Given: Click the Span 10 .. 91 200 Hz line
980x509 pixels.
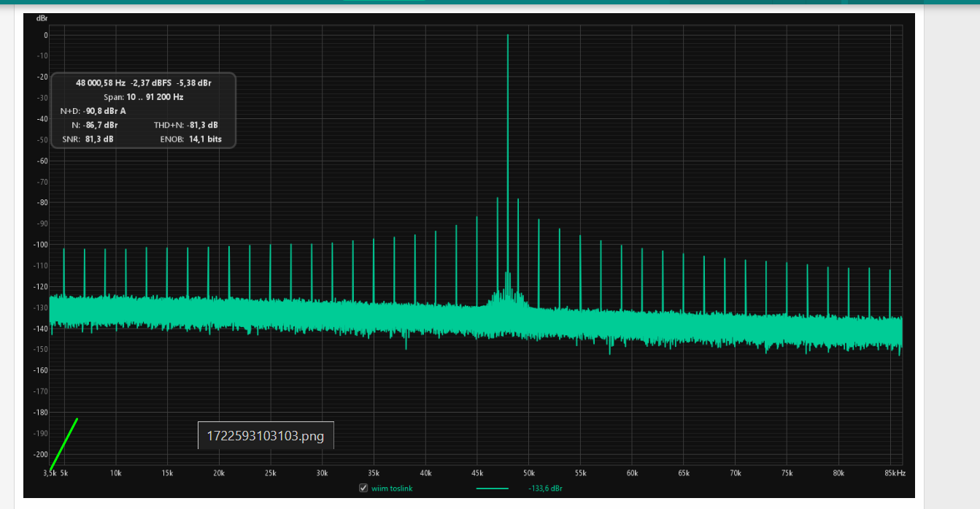Looking at the screenshot, I should 143,96.
